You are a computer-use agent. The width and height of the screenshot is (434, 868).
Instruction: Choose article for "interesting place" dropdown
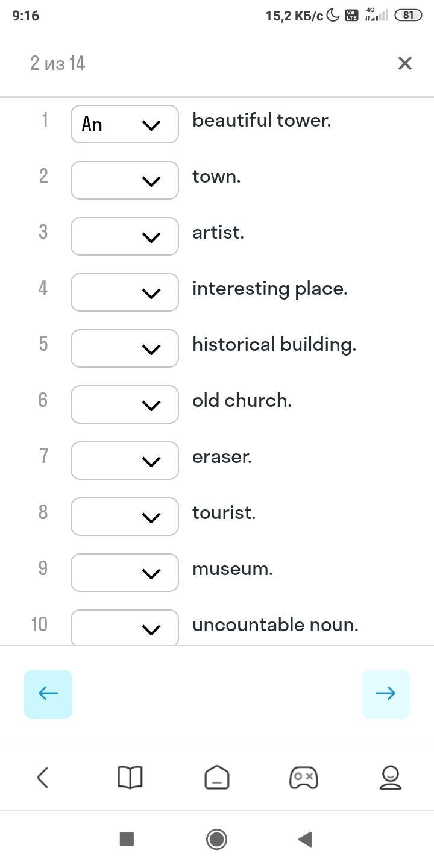click(x=125, y=292)
